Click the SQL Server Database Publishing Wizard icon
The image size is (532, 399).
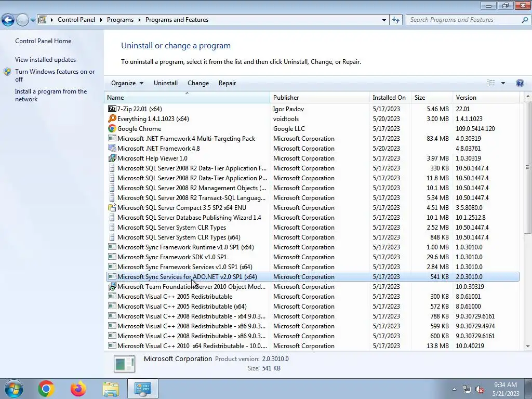point(112,218)
